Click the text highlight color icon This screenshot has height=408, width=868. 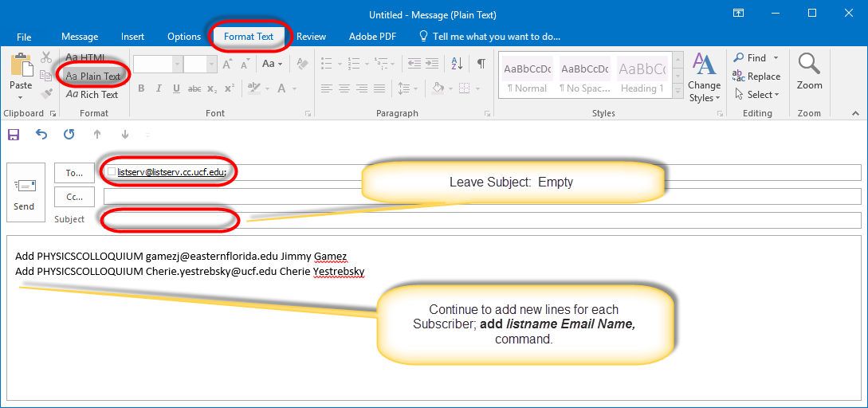coord(254,88)
